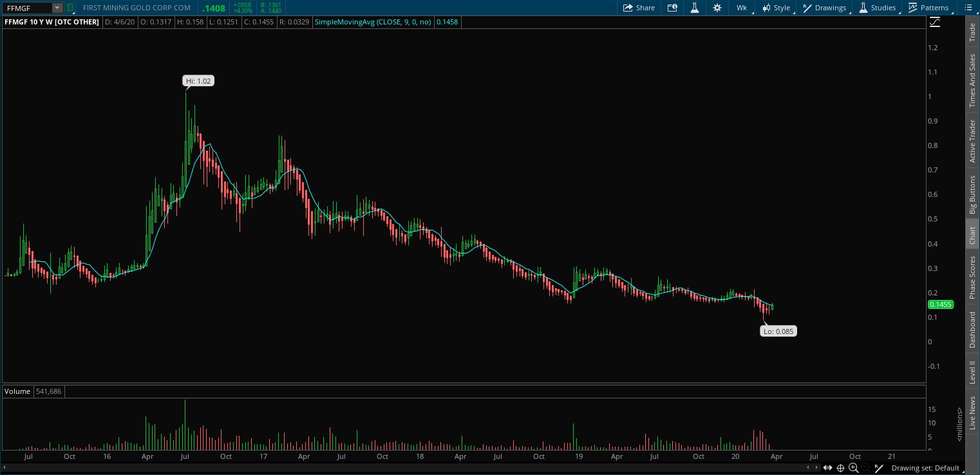Open the Level II side tab

[x=972, y=373]
